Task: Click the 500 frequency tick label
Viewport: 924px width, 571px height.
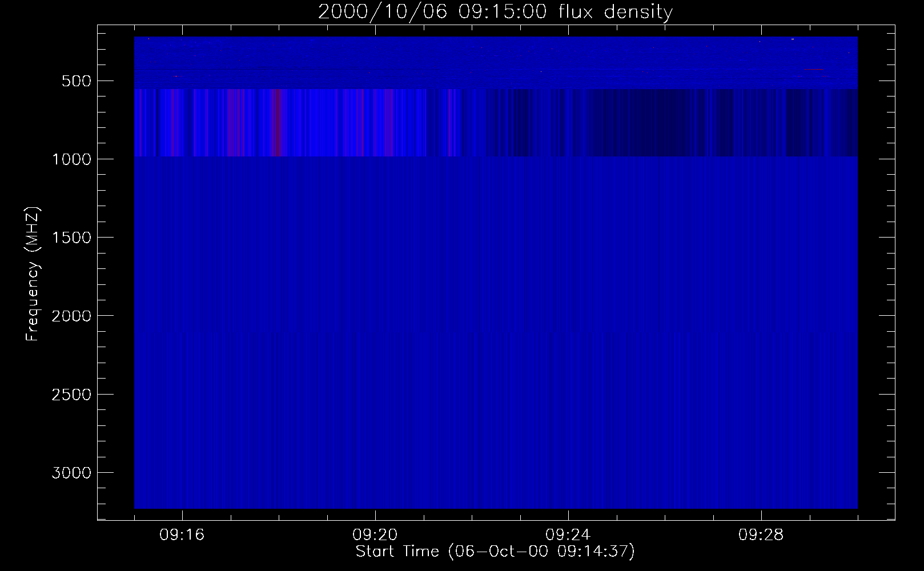Action: coord(77,81)
